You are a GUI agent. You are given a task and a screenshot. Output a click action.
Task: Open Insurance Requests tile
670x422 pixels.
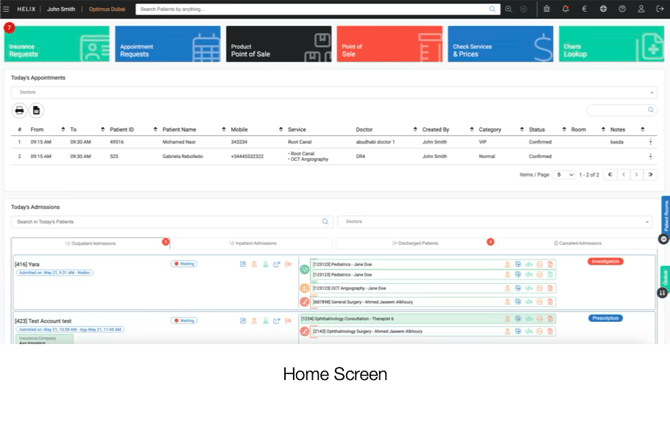[x=55, y=45]
